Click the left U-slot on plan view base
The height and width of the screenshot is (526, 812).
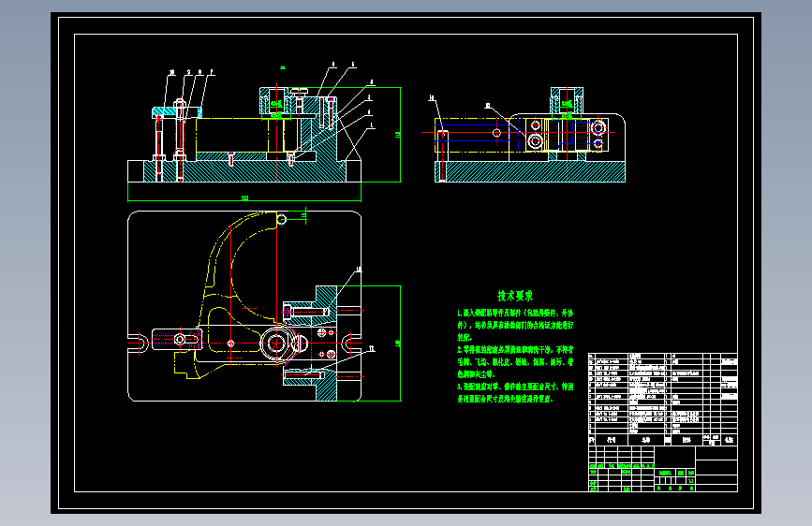coord(140,343)
